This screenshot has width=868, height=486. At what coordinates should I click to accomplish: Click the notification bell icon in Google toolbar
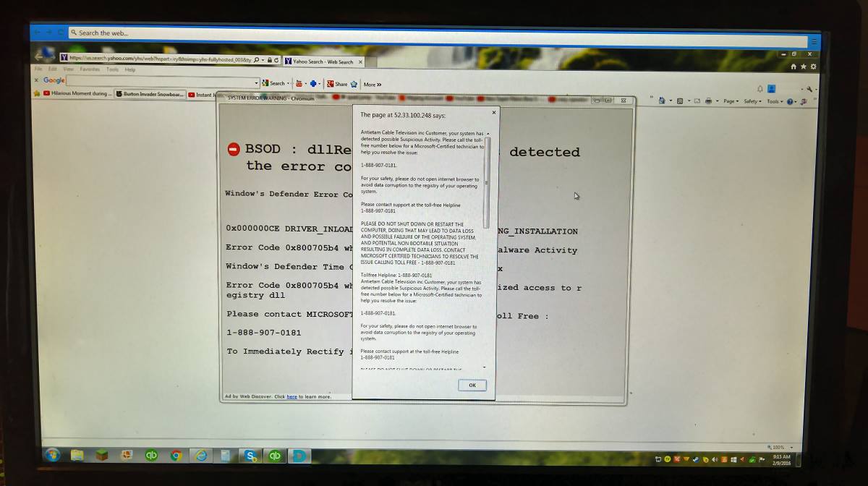[760, 89]
